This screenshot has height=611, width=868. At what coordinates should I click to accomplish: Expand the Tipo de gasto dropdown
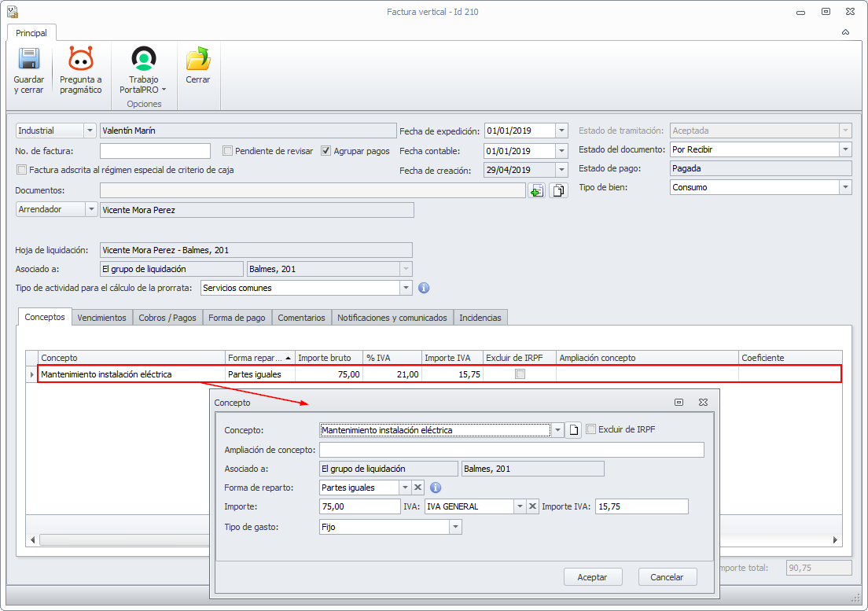coord(455,527)
